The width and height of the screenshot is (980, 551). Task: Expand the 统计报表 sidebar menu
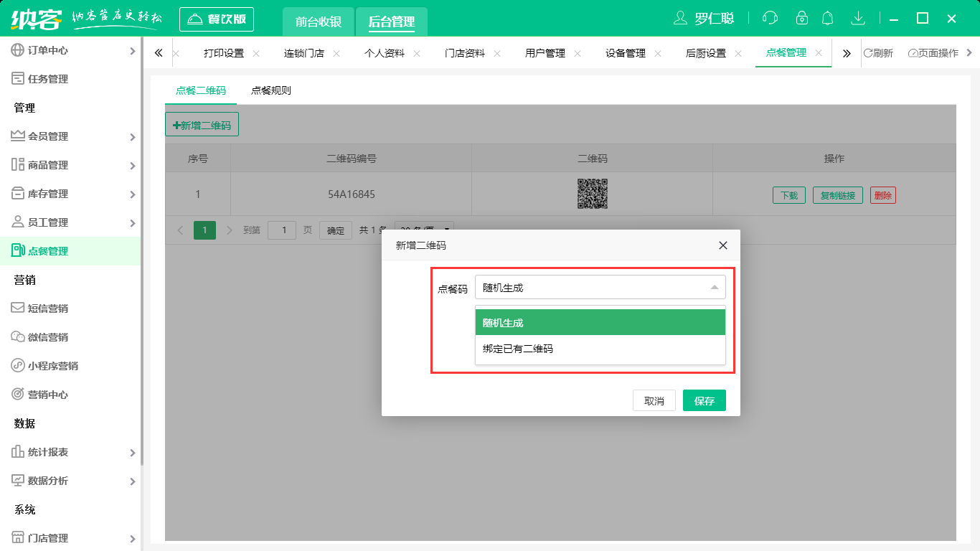tap(72, 452)
